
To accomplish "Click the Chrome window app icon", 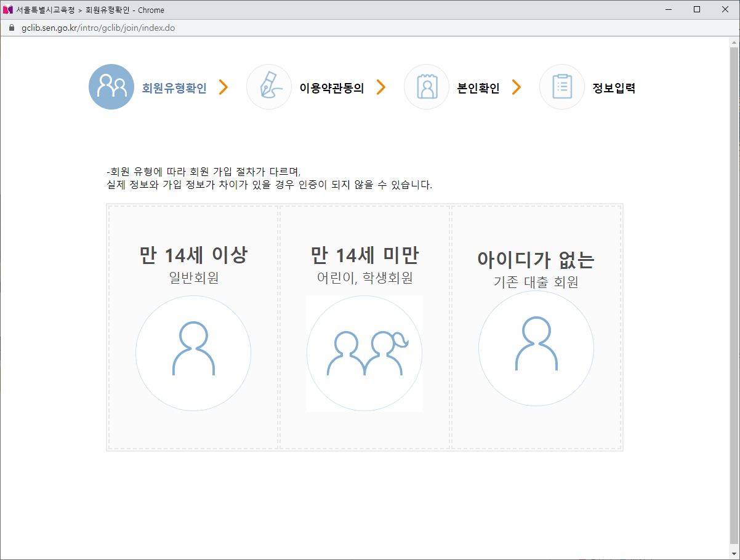I will 8,10.
